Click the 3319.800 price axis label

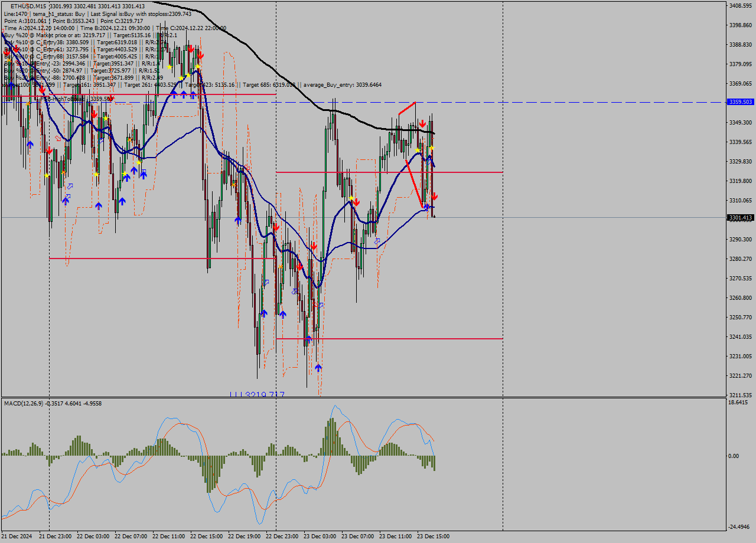point(741,181)
